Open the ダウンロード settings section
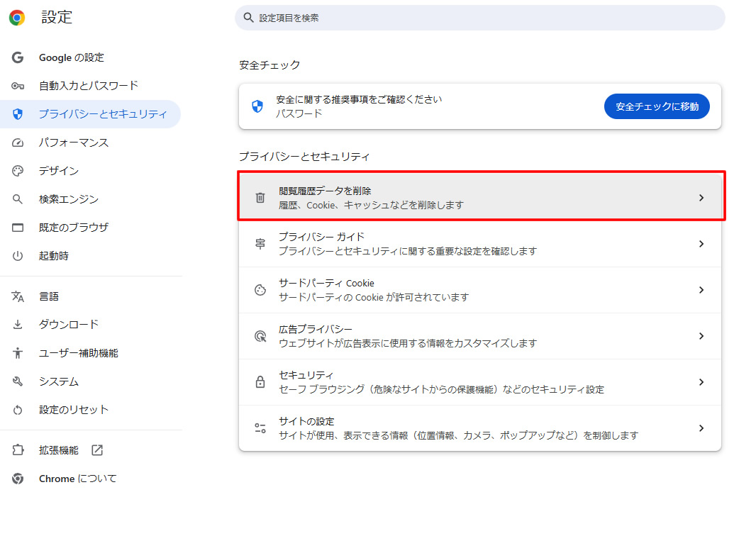Screen dimensions: 756x553 tap(69, 325)
